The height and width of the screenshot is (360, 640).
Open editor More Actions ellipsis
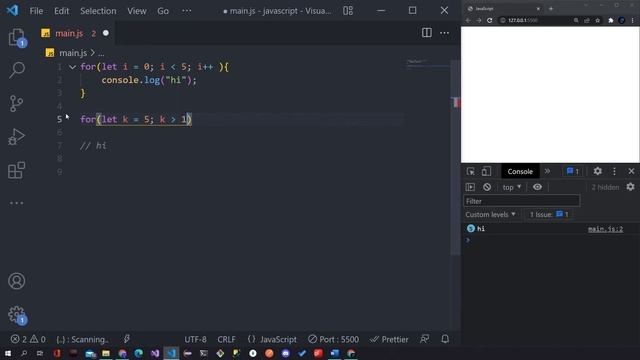coord(444,33)
